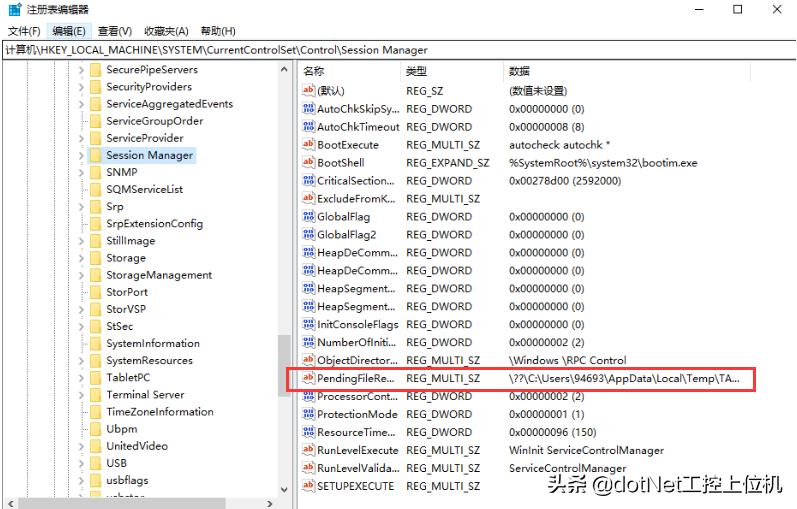The image size is (797, 509).
Task: Click tree pane horizontal scroll left arrow
Action: pyautogui.click(x=11, y=503)
